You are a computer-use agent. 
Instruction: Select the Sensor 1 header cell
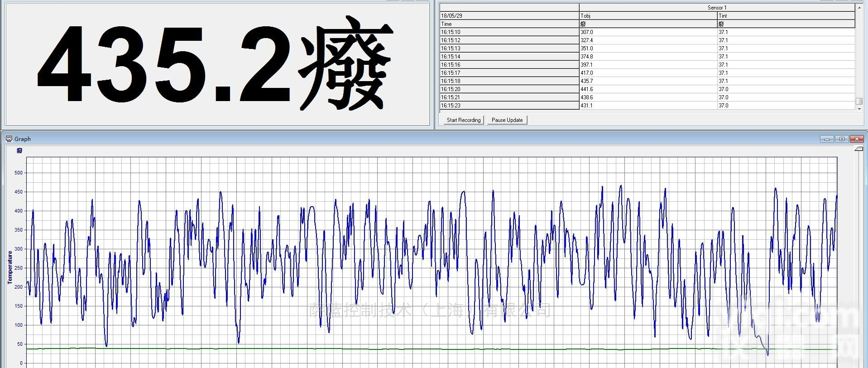tap(717, 8)
